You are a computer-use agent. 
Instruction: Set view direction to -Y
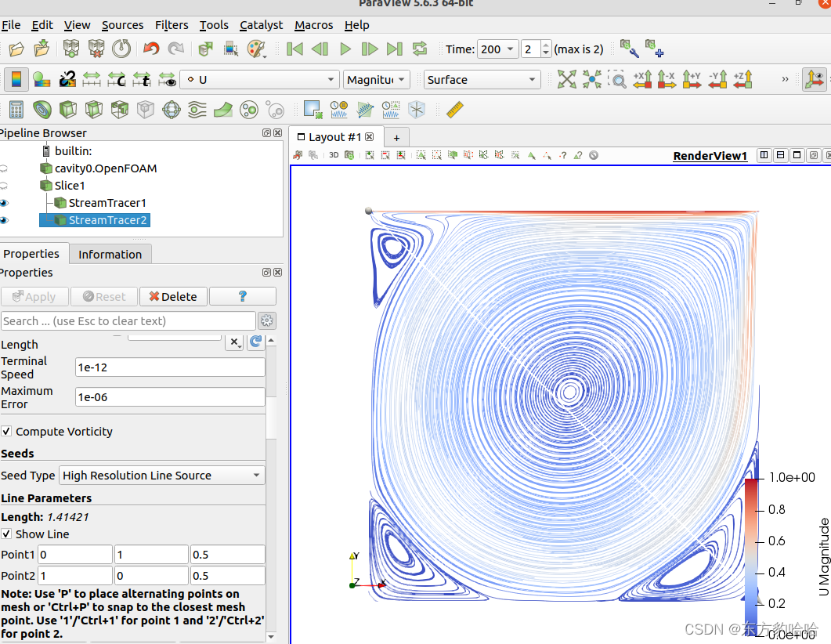click(x=717, y=79)
